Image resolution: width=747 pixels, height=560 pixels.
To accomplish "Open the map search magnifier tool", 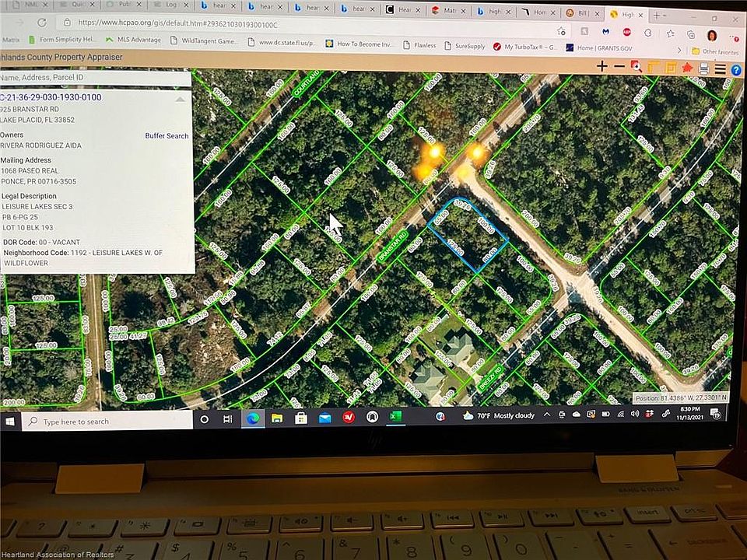I will [636, 67].
